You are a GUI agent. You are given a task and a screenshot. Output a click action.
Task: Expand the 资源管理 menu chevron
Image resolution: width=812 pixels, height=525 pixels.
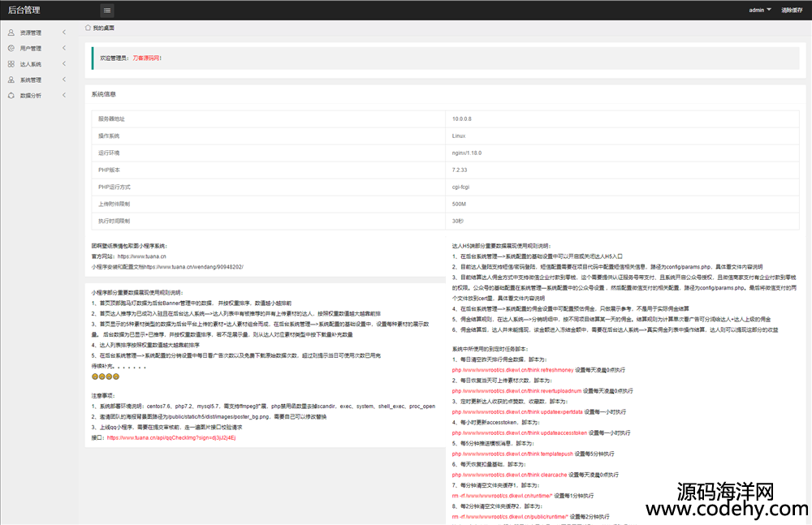(64, 32)
